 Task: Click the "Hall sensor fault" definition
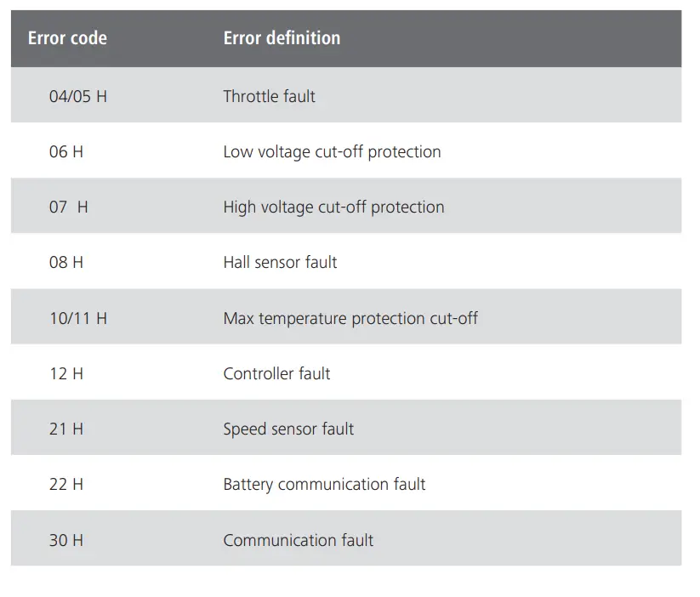tap(280, 263)
